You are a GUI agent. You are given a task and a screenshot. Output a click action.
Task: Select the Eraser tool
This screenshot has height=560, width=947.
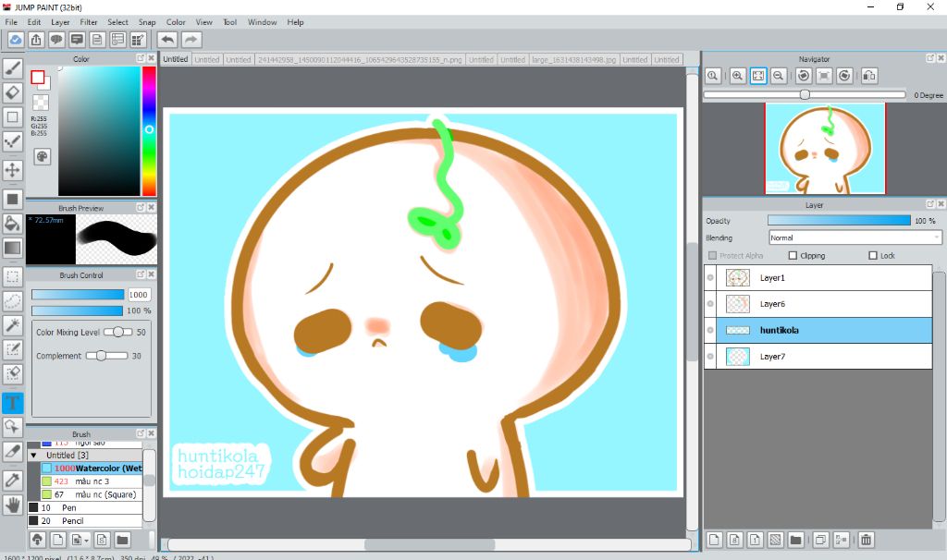tap(13, 92)
